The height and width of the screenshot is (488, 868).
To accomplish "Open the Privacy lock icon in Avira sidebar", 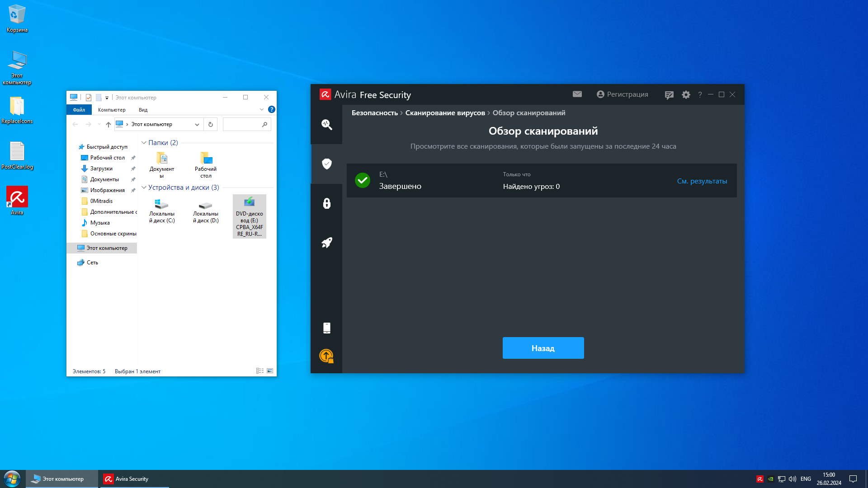I will [x=326, y=203].
